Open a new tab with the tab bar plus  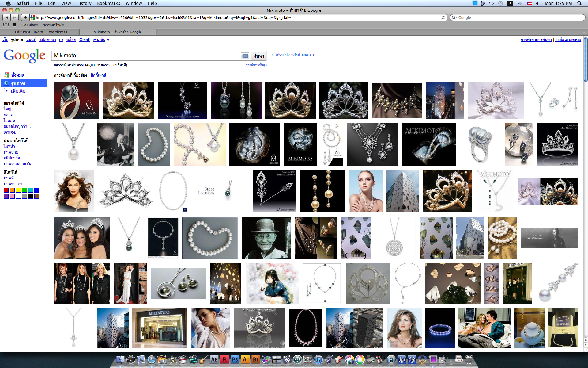(584, 32)
